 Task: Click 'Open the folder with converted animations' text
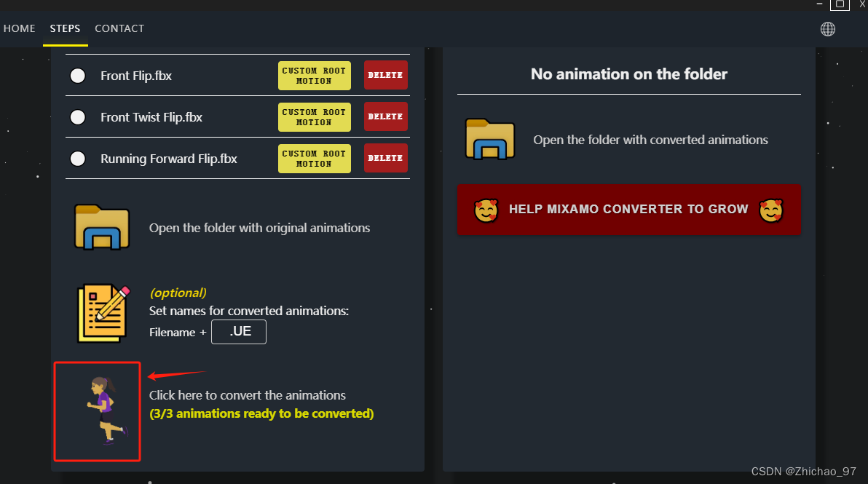click(650, 140)
